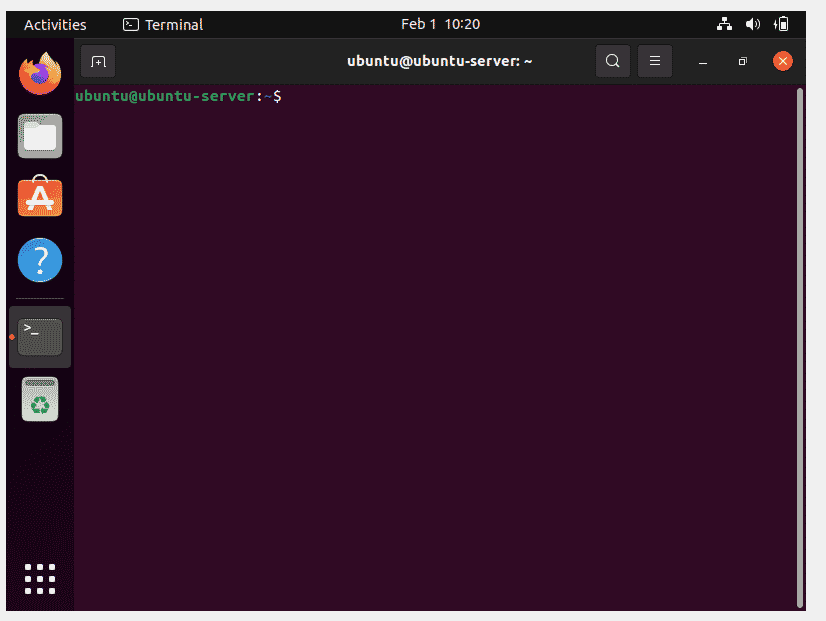Open Files from the dock

click(x=40, y=136)
